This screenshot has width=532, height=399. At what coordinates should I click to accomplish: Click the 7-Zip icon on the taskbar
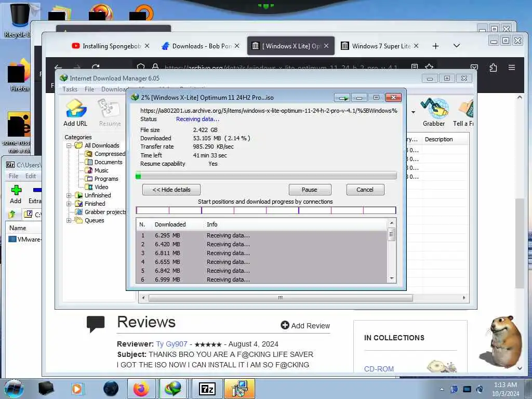coord(207,389)
